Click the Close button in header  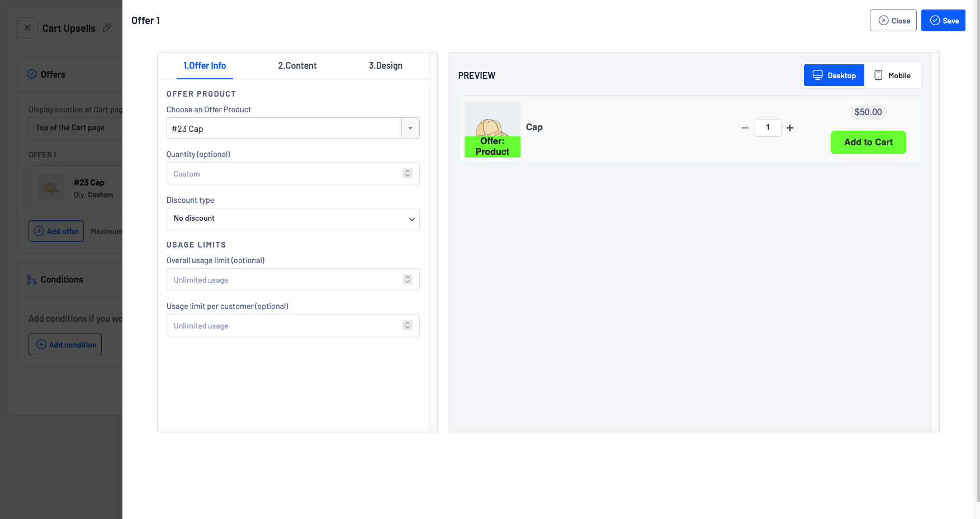click(x=893, y=21)
